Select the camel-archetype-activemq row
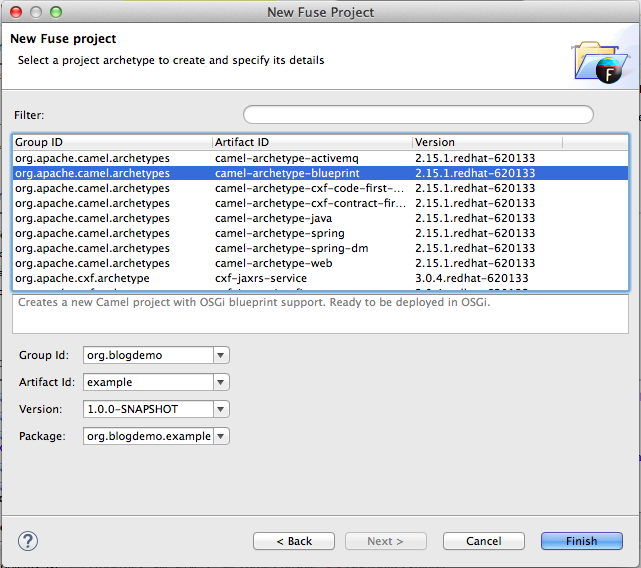Screen dimensions: 641x568 pyautogui.click(x=320, y=158)
